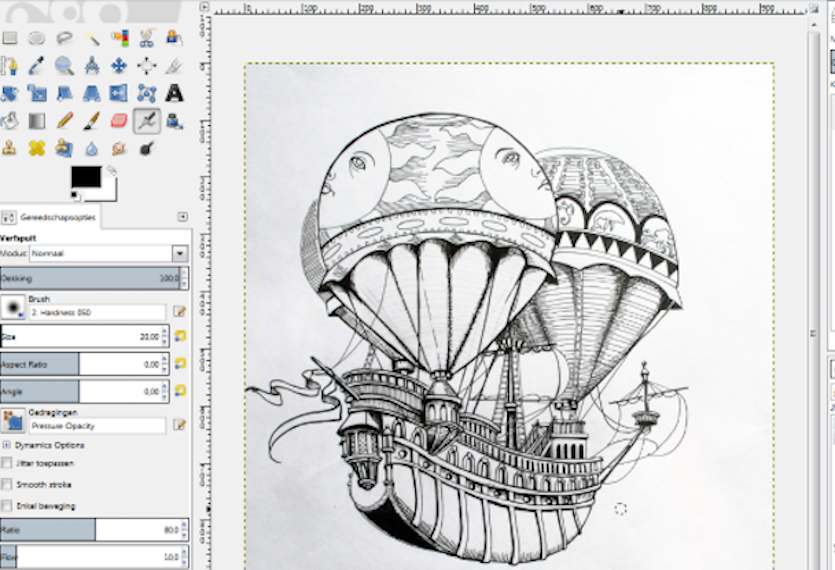
Task: Select the Scissors Select tool
Action: click(147, 38)
